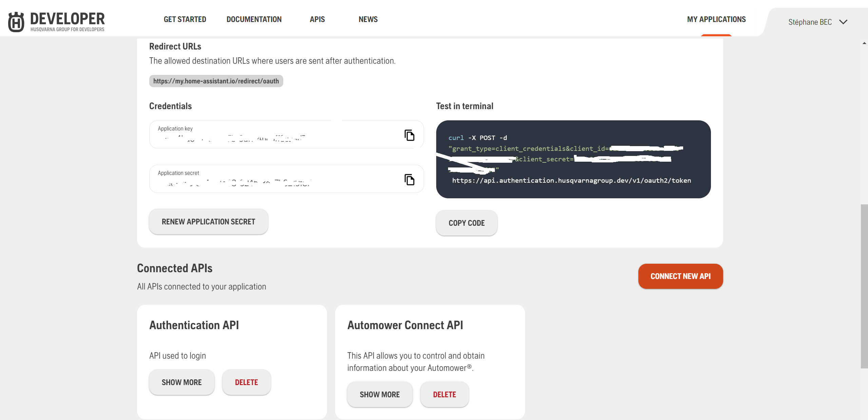The image size is (868, 420).
Task: Click 'All APIs connected to your application' text
Action: (x=201, y=286)
